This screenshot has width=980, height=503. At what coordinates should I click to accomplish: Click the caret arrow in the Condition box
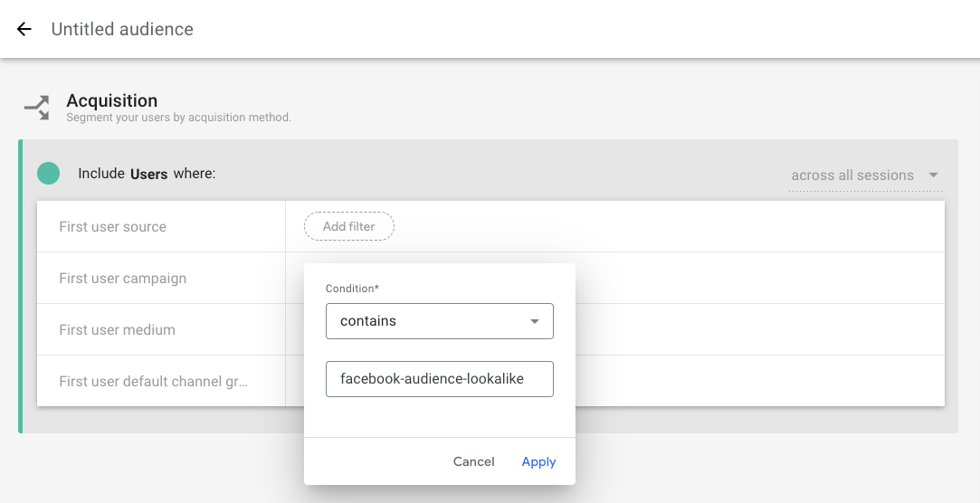[535, 321]
